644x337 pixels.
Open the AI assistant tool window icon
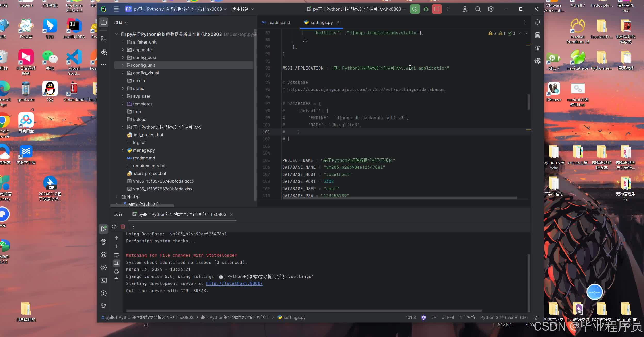pos(537,61)
